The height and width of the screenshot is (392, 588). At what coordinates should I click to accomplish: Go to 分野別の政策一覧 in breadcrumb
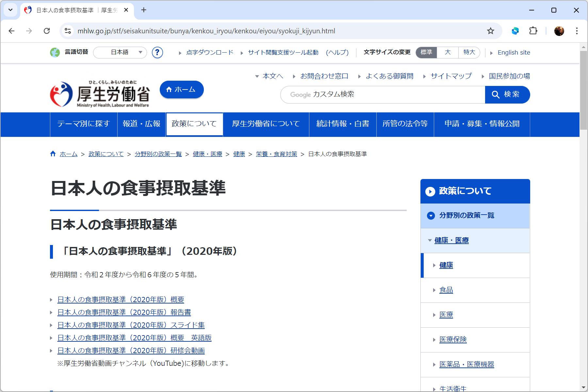158,154
